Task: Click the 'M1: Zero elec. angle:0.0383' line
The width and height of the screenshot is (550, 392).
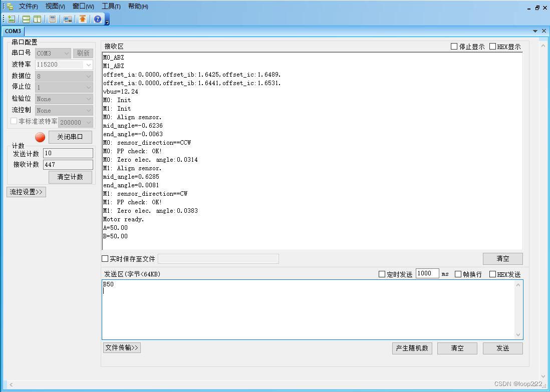Action: (x=150, y=211)
